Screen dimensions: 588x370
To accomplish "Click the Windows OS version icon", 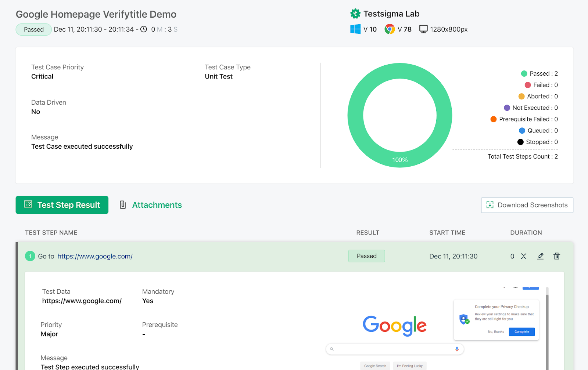I will pyautogui.click(x=355, y=29).
